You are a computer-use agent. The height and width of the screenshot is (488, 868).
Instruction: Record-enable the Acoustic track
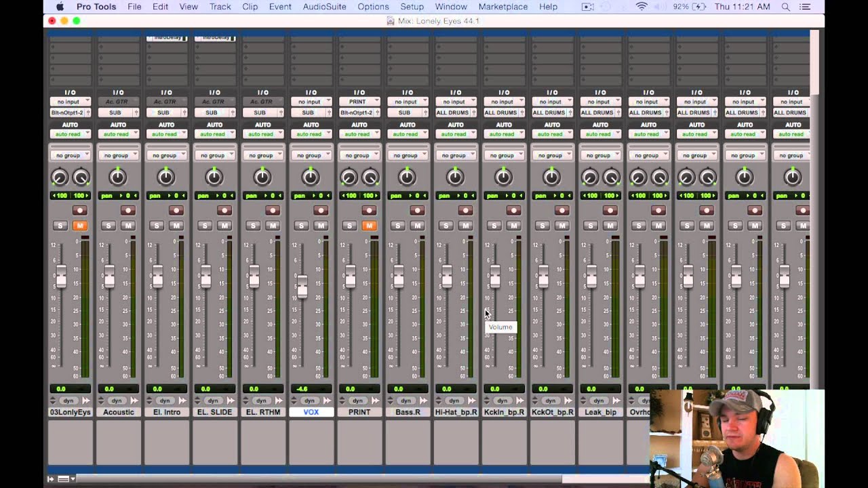tap(128, 211)
